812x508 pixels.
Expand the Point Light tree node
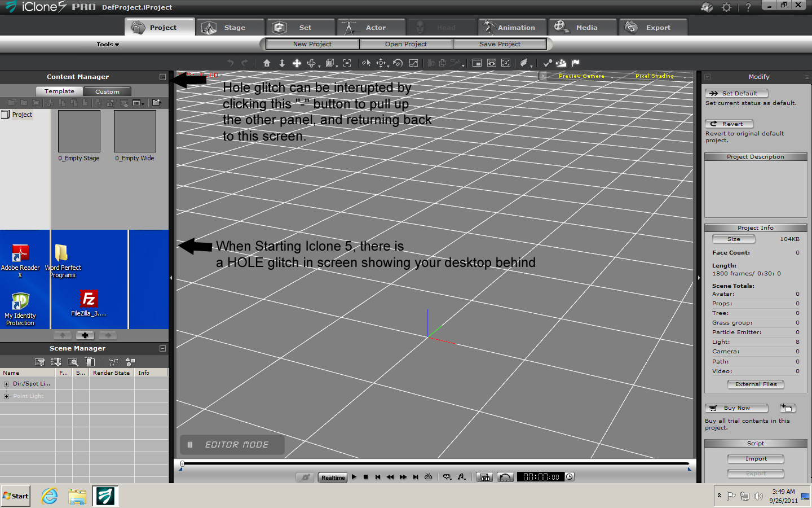click(7, 396)
